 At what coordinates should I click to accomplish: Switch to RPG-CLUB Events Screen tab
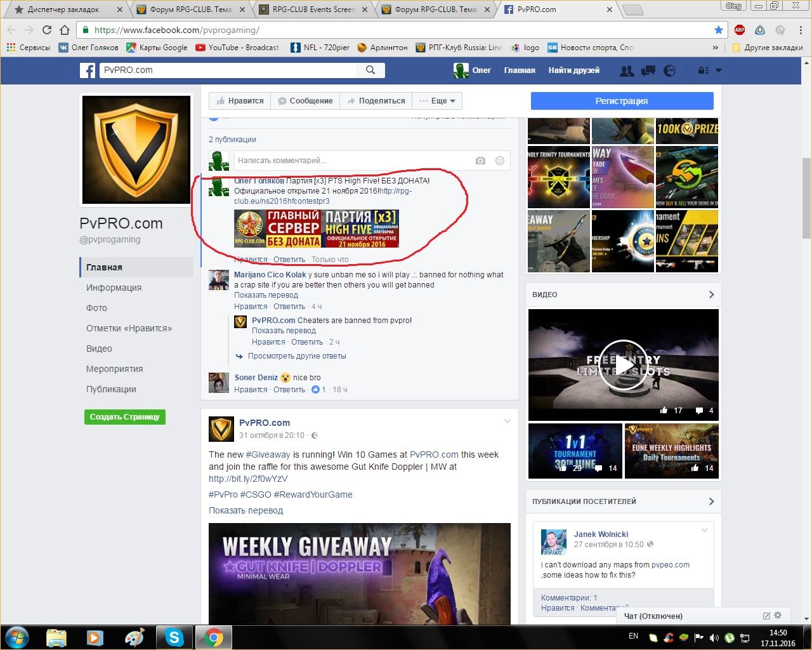(314, 10)
